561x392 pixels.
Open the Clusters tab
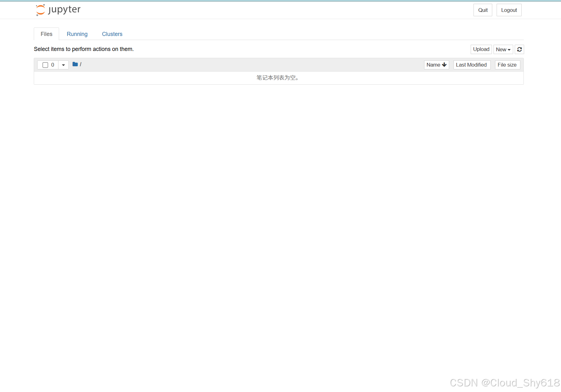tap(112, 34)
